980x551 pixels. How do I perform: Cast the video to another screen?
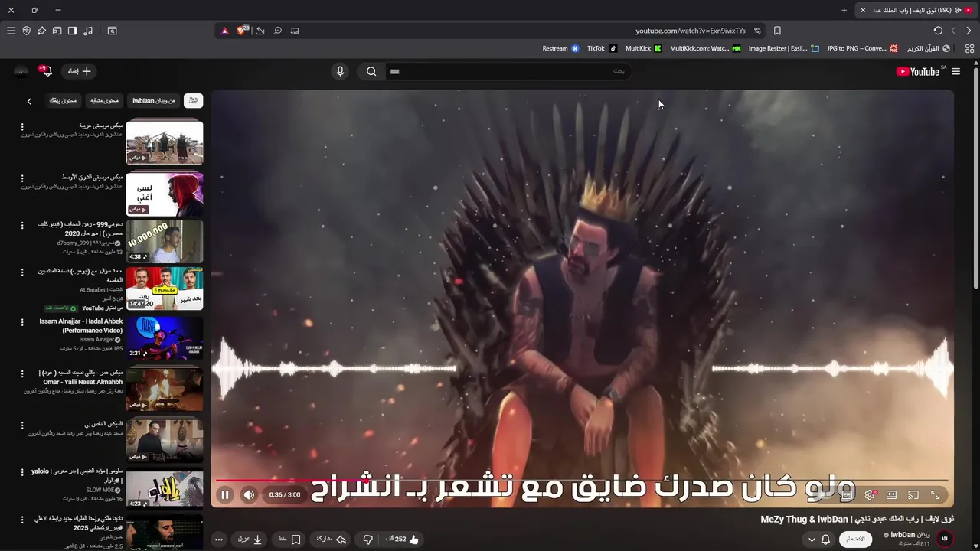click(913, 495)
